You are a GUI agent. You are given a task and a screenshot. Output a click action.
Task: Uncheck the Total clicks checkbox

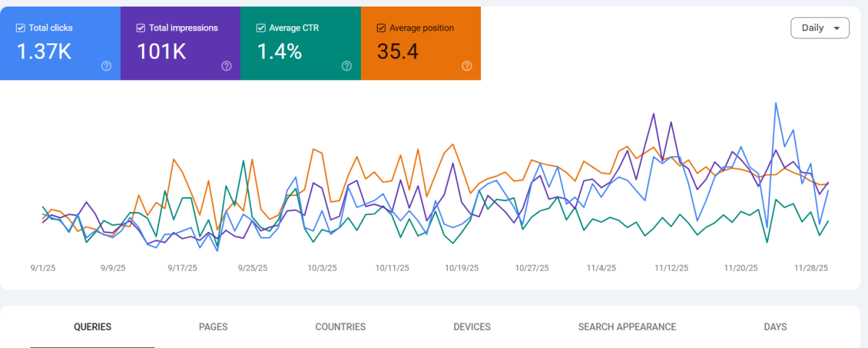[20, 28]
